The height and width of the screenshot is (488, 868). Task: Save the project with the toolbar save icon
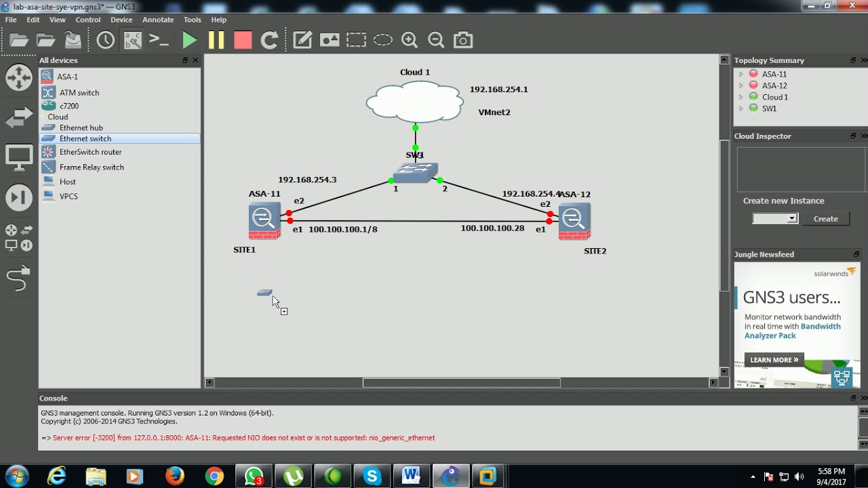tap(73, 40)
